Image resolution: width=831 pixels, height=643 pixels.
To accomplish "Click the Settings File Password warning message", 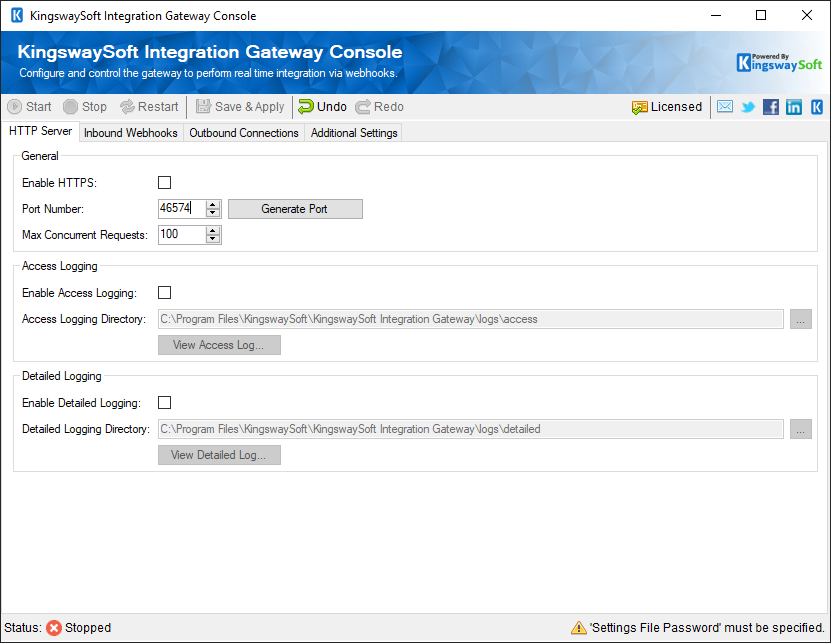I will (x=708, y=628).
